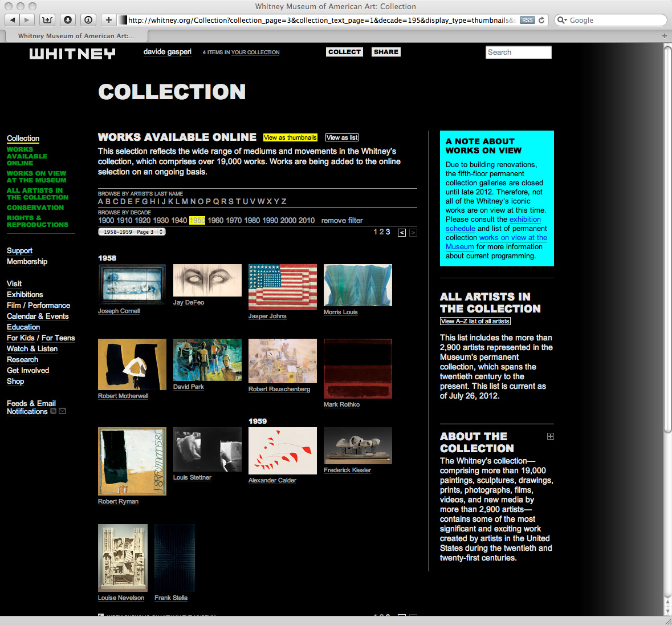Expand About the Collection plus icon

pyautogui.click(x=550, y=436)
